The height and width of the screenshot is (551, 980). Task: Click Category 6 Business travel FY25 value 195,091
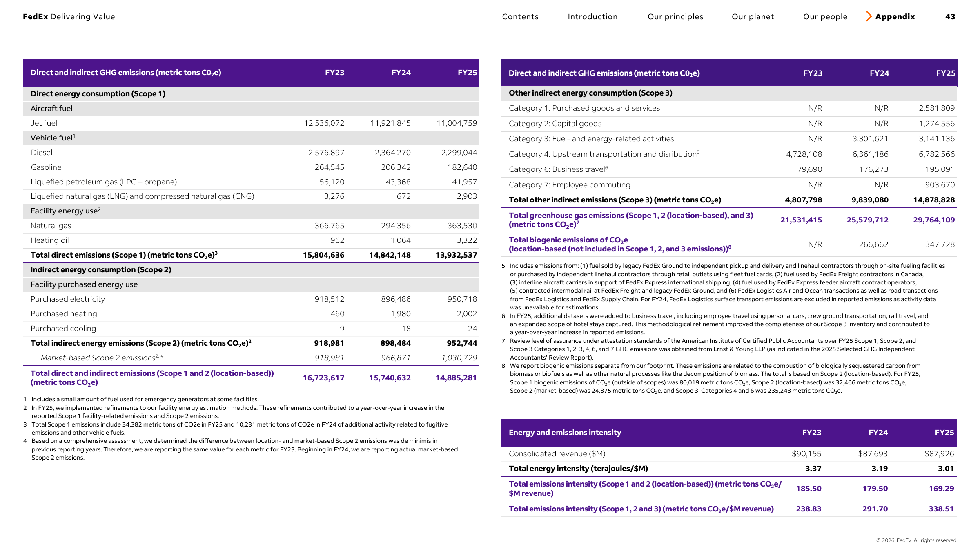940,169
